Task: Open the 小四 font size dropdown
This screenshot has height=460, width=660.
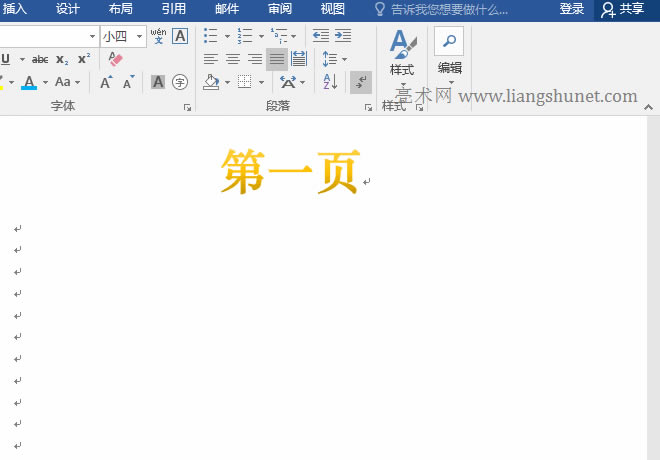Action: (139, 37)
